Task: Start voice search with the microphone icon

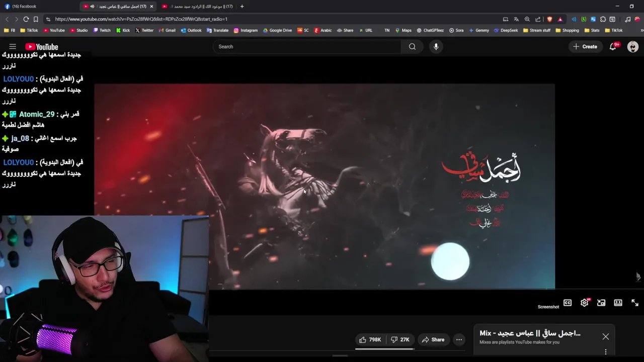Action: (x=436, y=46)
